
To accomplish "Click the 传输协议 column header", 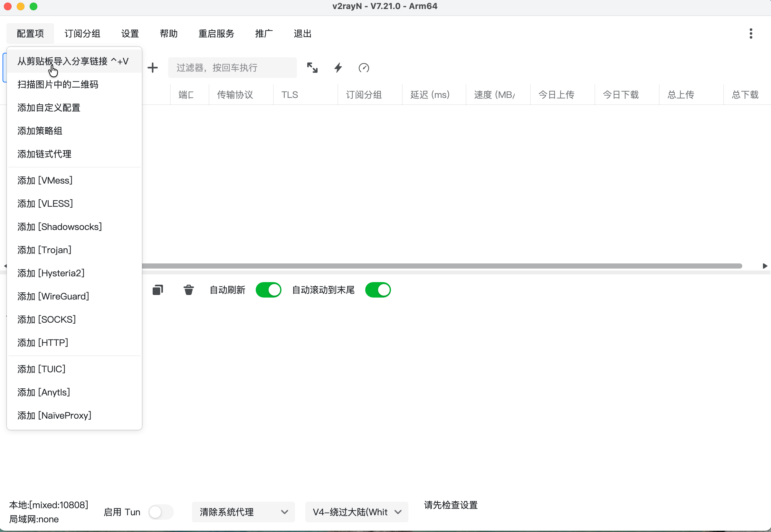I will click(x=241, y=95).
